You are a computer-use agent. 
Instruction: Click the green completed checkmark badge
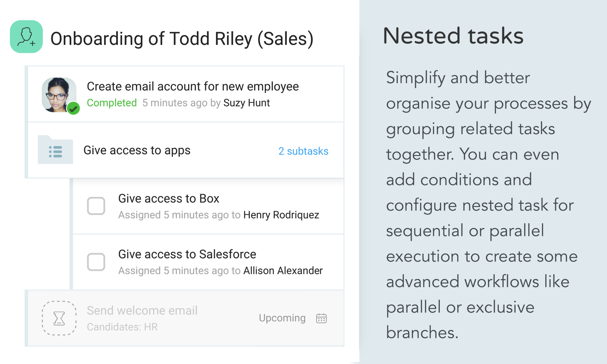coord(73,109)
